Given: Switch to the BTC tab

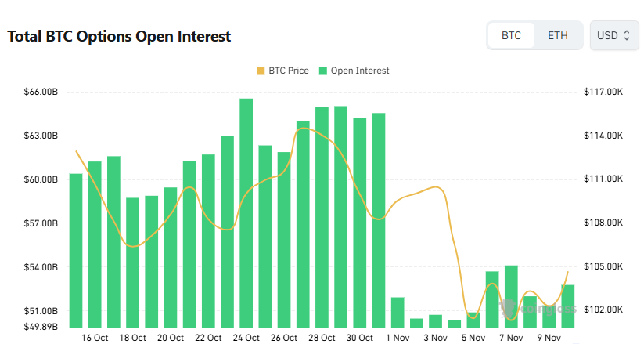Looking at the screenshot, I should (511, 36).
